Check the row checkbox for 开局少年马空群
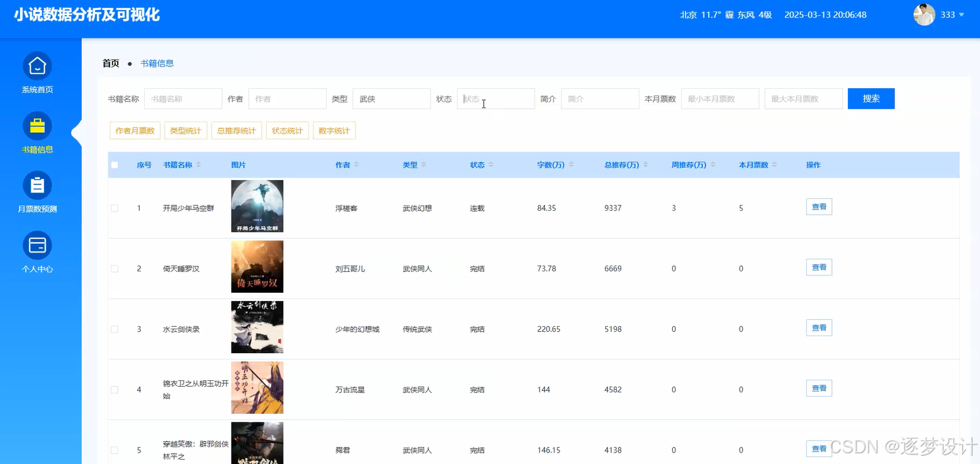Image resolution: width=980 pixels, height=464 pixels. [115, 207]
